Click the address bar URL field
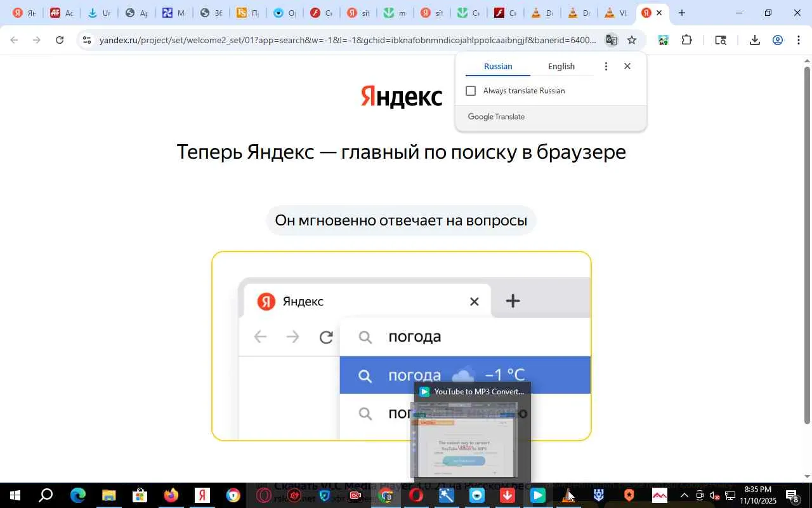812x508 pixels. (348, 40)
